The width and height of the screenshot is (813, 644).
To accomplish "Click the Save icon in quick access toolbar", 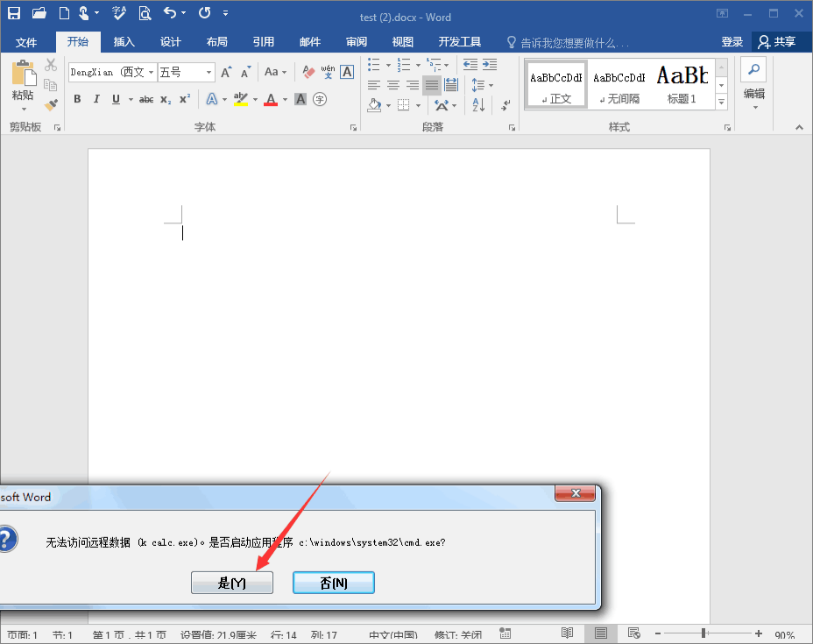I will (14, 13).
